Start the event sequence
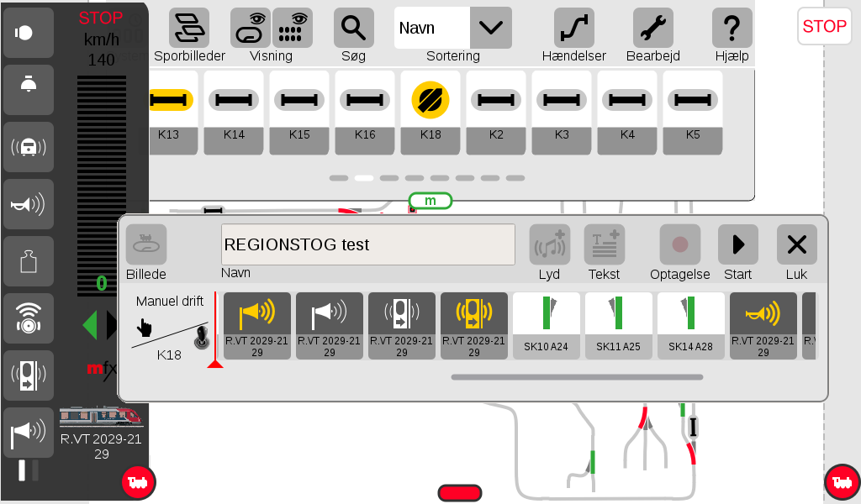Screen dimensions: 861x504 click(x=738, y=244)
